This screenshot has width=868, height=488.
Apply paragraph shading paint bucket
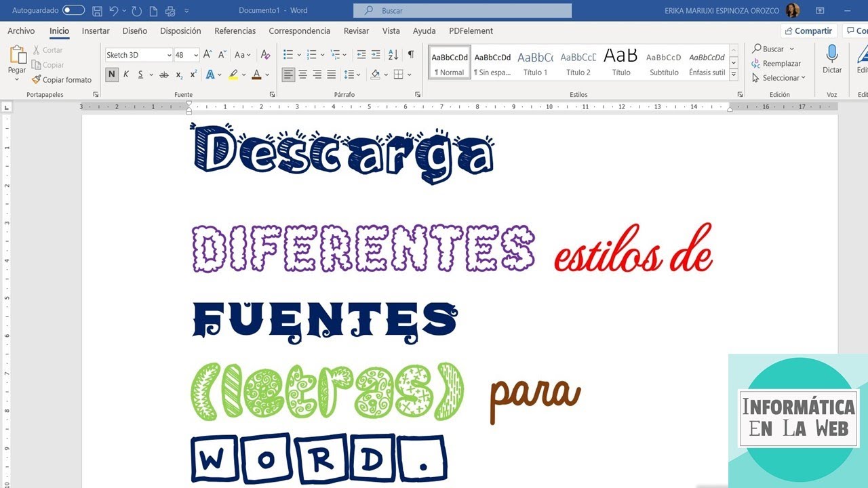click(376, 75)
